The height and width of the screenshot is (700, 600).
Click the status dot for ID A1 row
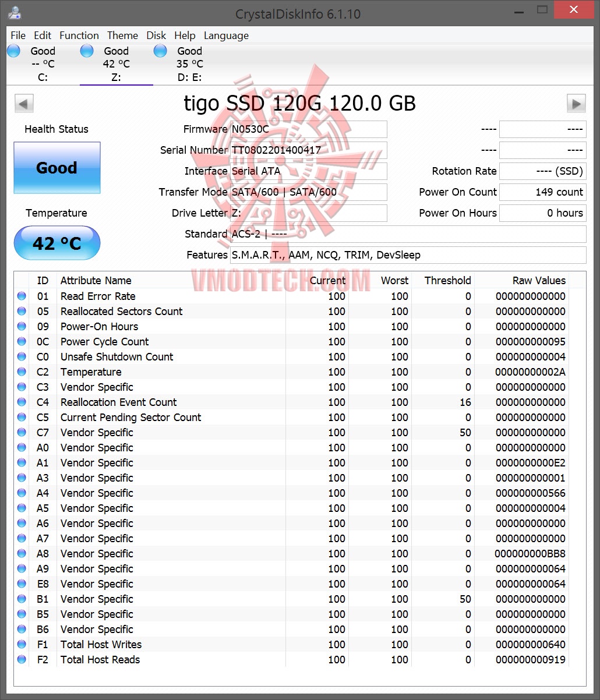point(22,462)
